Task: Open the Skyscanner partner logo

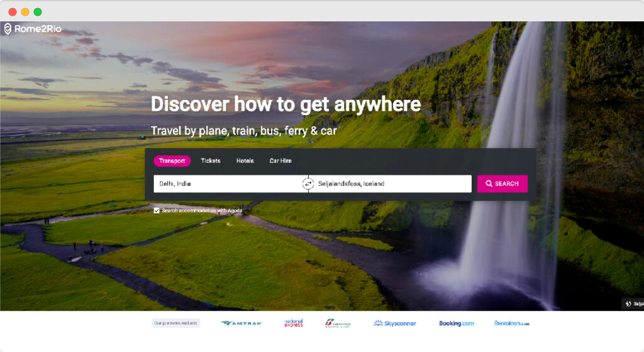Action: [x=395, y=323]
